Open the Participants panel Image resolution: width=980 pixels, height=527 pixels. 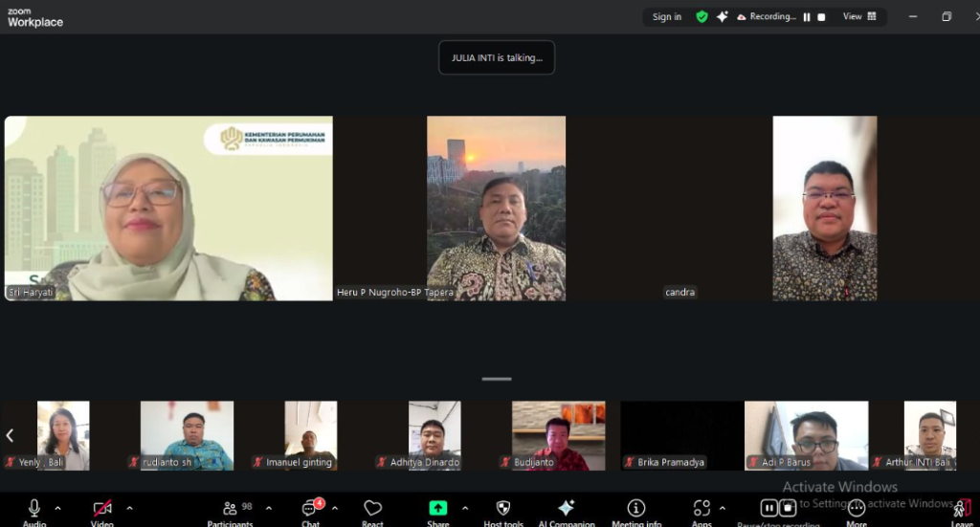click(230, 510)
